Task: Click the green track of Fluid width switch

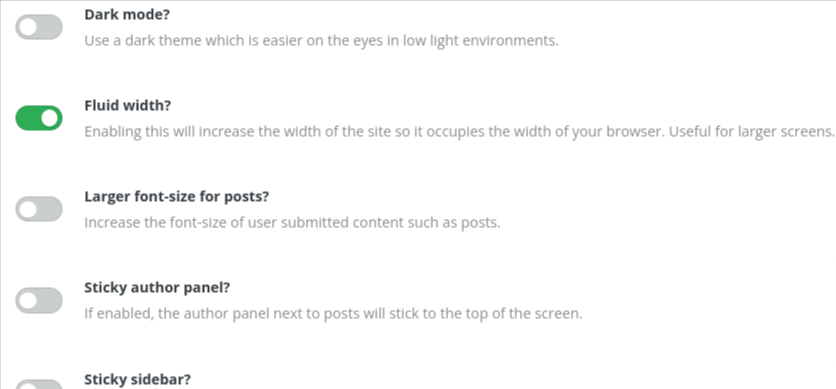Action: (x=27, y=118)
